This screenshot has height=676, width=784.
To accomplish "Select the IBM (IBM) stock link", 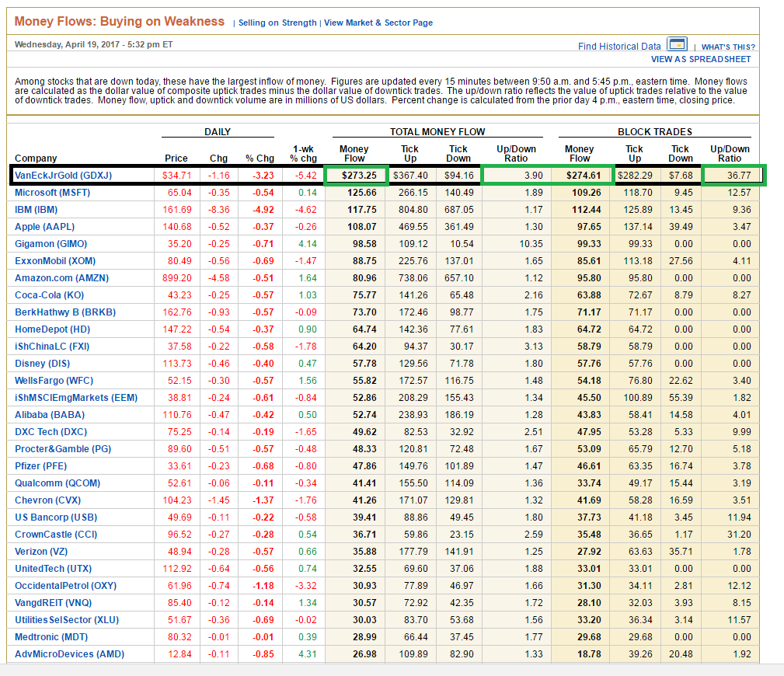I will tap(36, 210).
